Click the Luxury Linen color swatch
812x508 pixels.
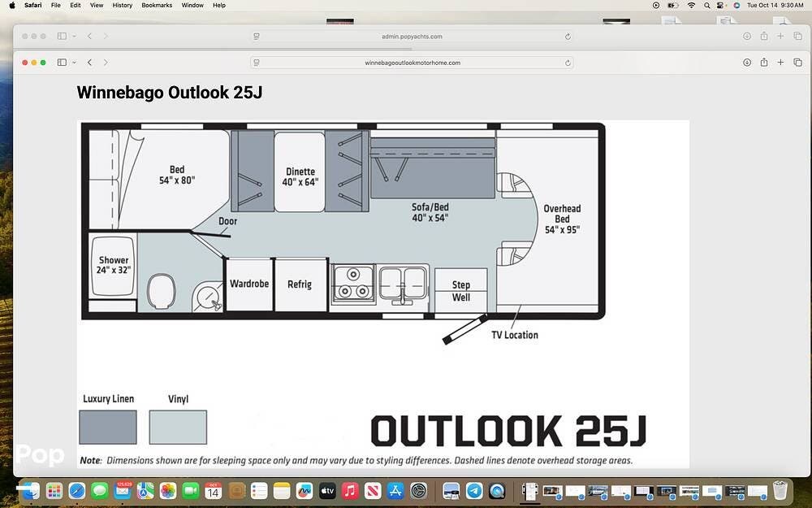coord(108,427)
